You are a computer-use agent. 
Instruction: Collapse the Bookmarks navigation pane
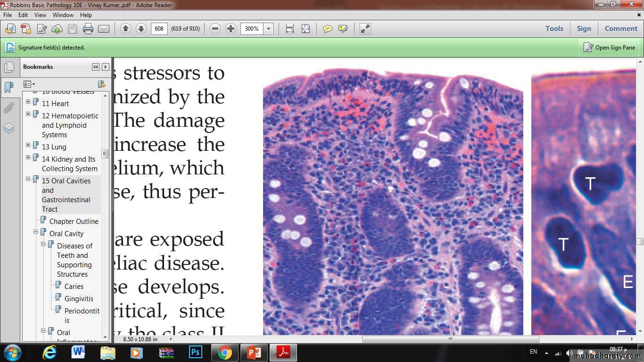(95, 67)
